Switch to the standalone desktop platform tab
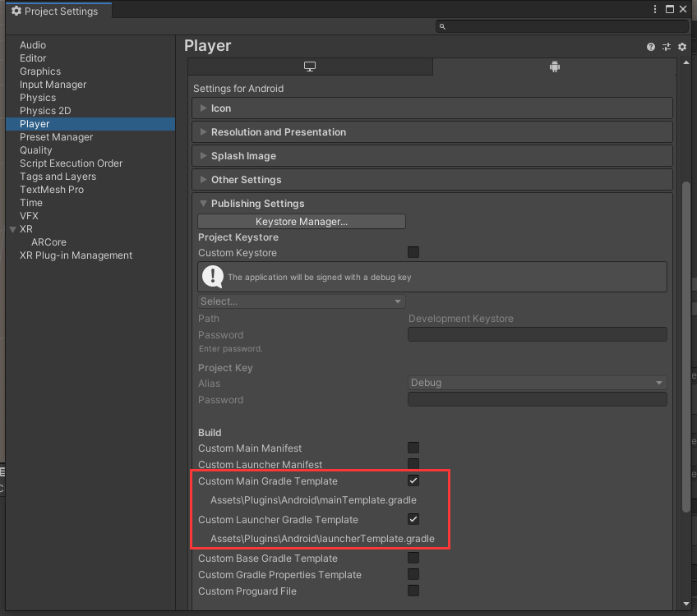Image resolution: width=697 pixels, height=616 pixels. [310, 67]
